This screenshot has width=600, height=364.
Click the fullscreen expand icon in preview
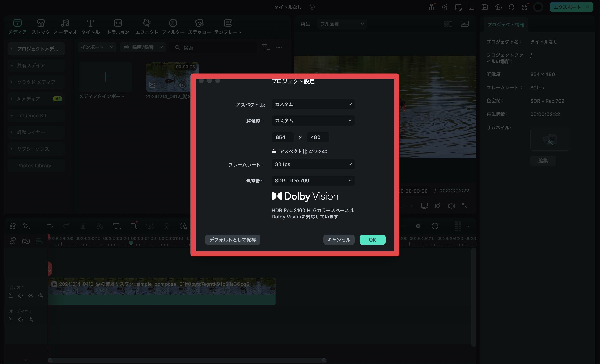pos(465,206)
